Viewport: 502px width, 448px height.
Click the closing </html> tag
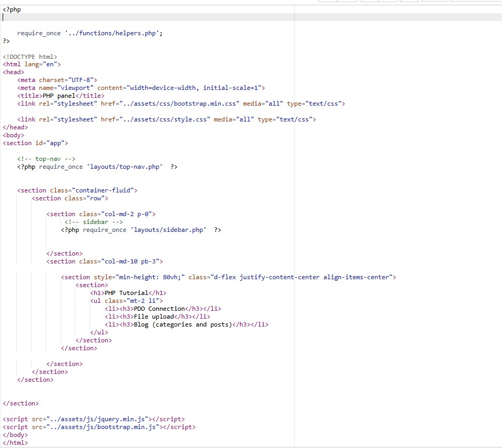(15, 443)
